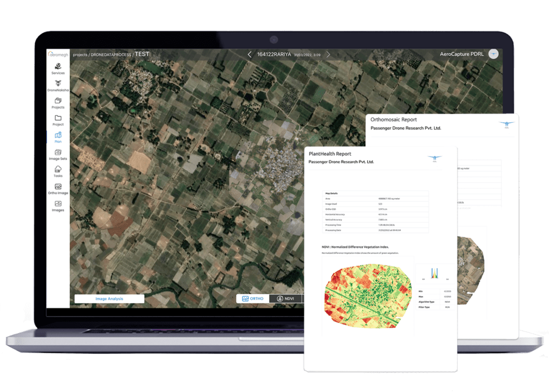The height and width of the screenshot is (392, 549).
Task: Go to next image set arrow
Action: click(328, 54)
